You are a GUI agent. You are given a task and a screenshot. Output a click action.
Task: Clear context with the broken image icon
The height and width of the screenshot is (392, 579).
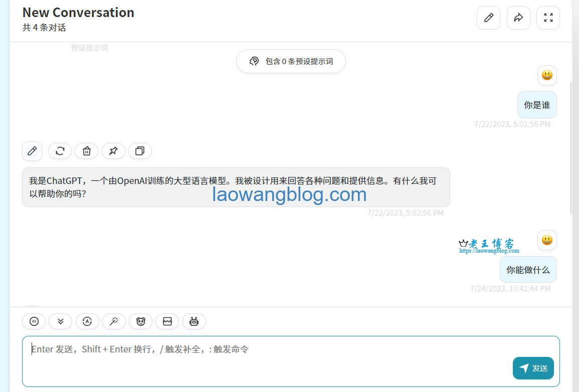(x=167, y=321)
